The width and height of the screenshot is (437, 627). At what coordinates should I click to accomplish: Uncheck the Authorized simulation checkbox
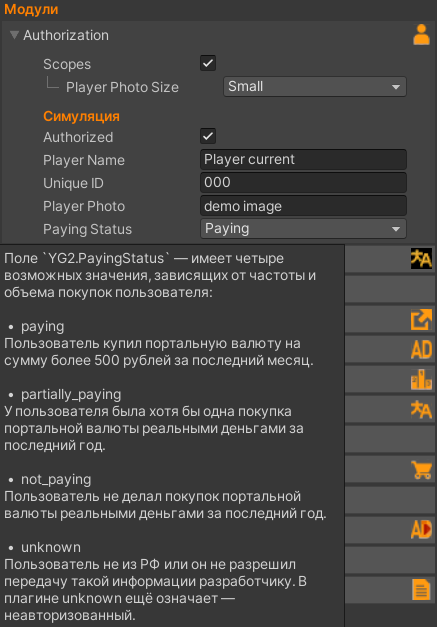(x=208, y=136)
